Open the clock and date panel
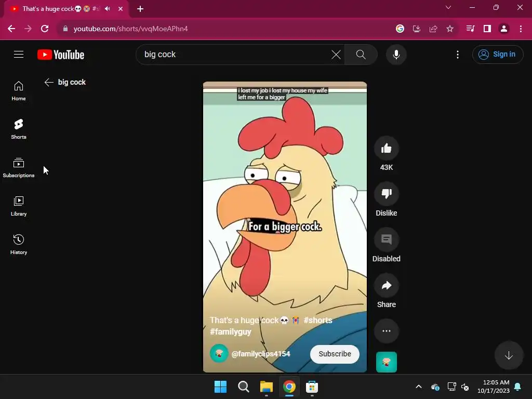 (x=494, y=387)
